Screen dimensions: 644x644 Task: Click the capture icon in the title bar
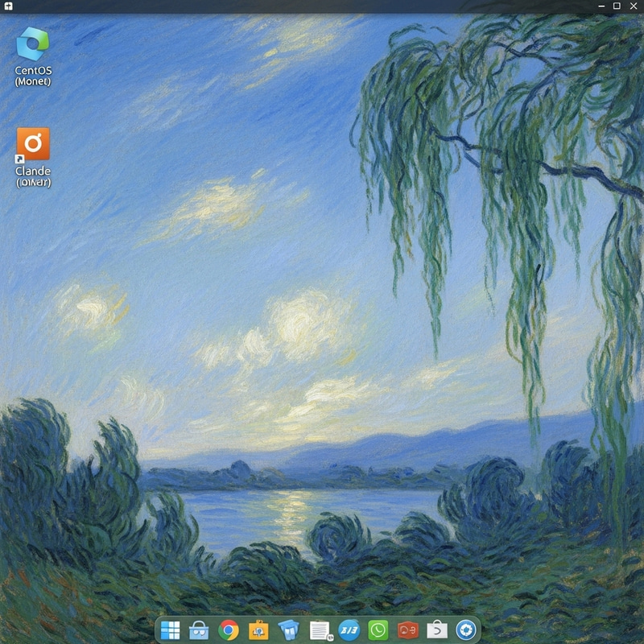(10, 7)
